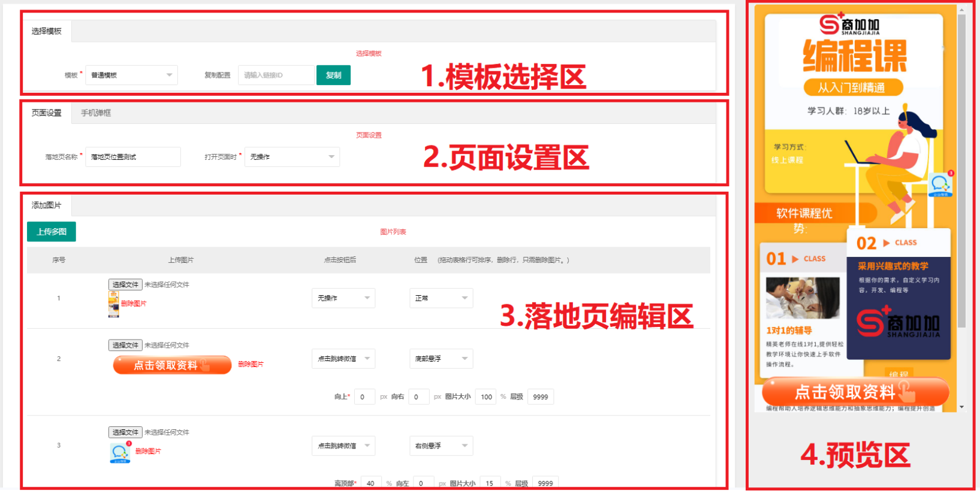The width and height of the screenshot is (980, 494).
Task: Click 删除图片 link in row 1
Action: [x=134, y=304]
